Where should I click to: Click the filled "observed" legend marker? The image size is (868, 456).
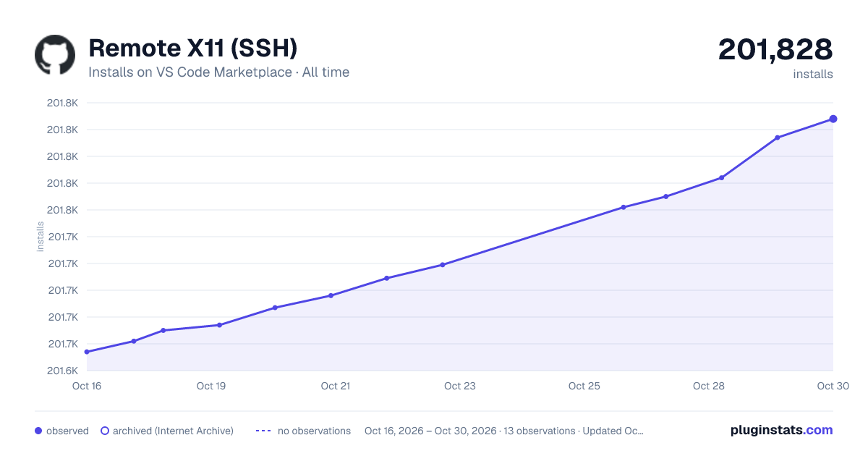(x=38, y=431)
